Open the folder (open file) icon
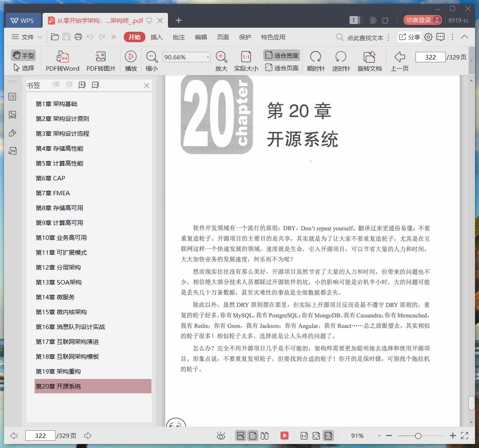 tap(55, 37)
